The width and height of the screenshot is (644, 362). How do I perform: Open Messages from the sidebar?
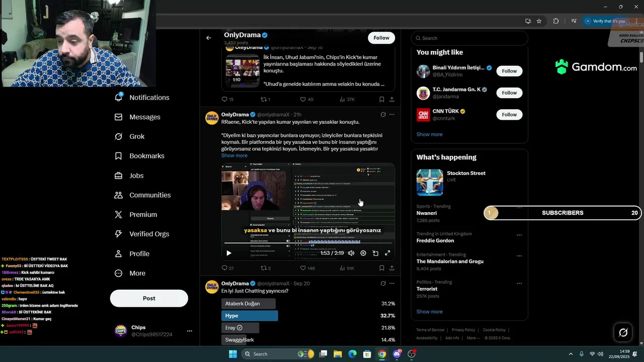(137, 117)
